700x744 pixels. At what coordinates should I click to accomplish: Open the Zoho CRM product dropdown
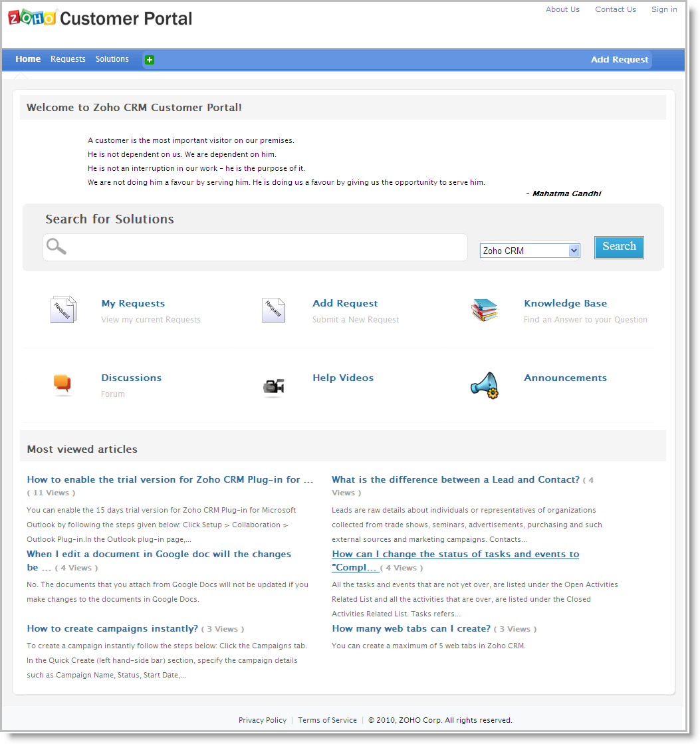530,251
